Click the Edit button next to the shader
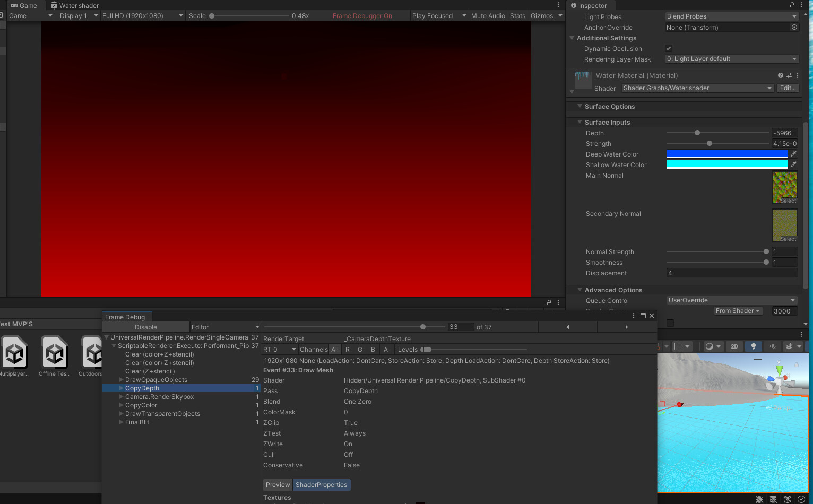This screenshot has height=504, width=813. tap(788, 88)
